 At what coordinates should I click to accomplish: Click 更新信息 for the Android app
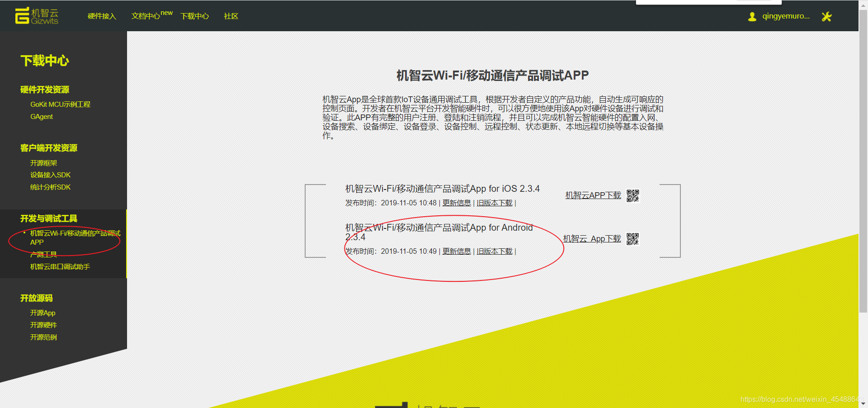tap(457, 251)
